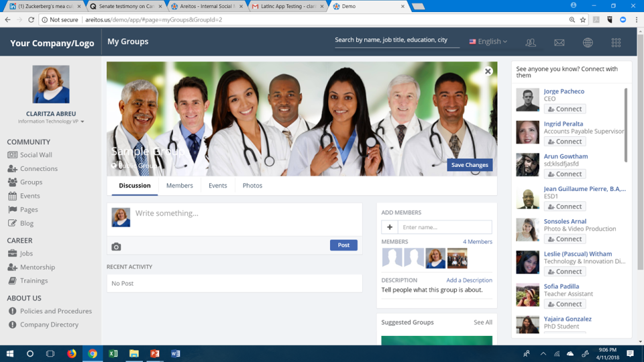Viewport: 644px width, 362px height.
Task: Open Trainings in the sidebar
Action: (28, 281)
